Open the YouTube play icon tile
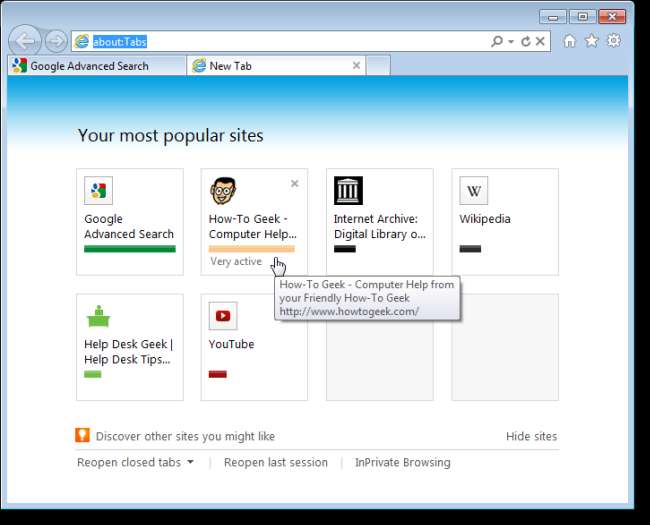Image resolution: width=650 pixels, height=525 pixels. 223,316
